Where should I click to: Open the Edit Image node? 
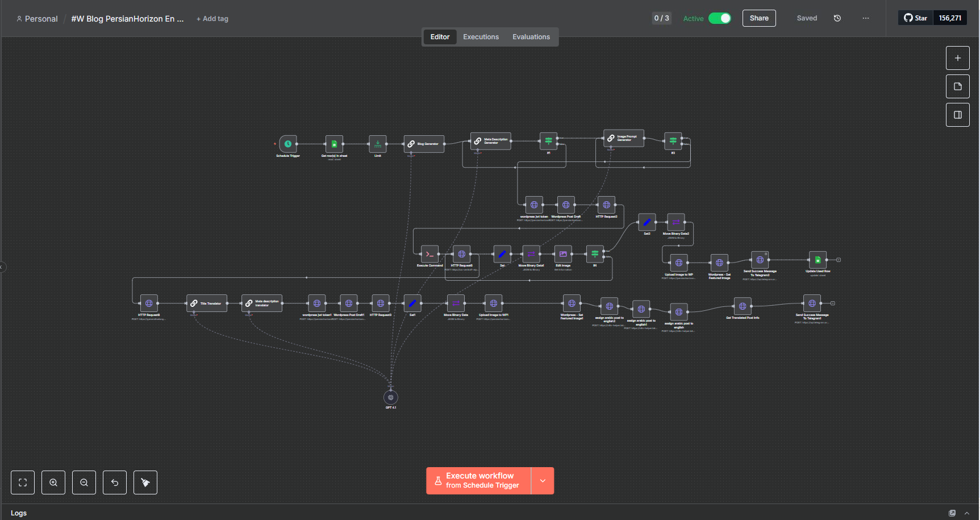pos(562,254)
